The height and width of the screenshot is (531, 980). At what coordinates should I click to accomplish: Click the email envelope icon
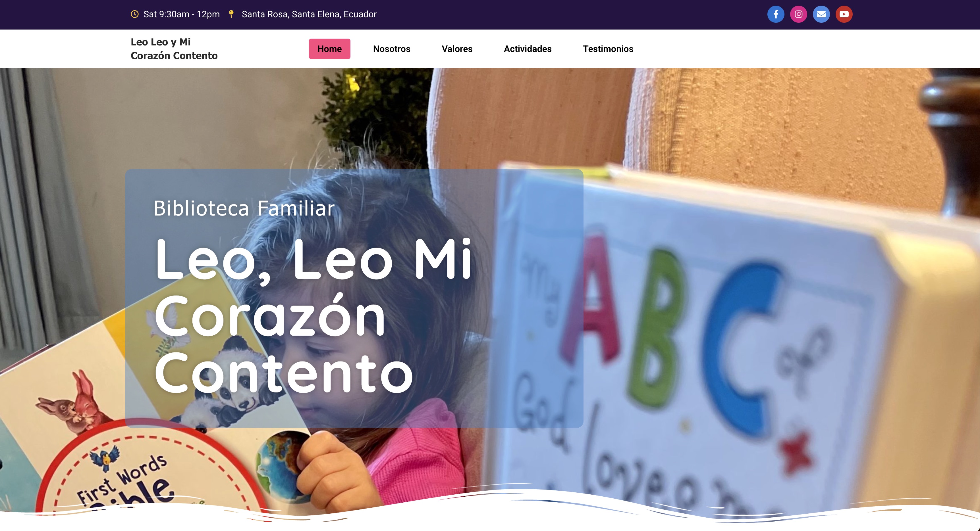821,14
